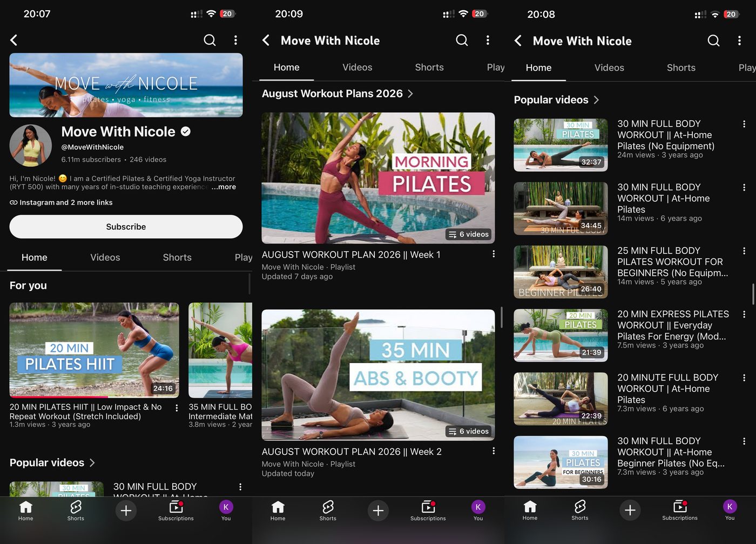The image size is (756, 544).
Task: Tap the Move With Nicole profile avatar
Action: click(x=31, y=145)
